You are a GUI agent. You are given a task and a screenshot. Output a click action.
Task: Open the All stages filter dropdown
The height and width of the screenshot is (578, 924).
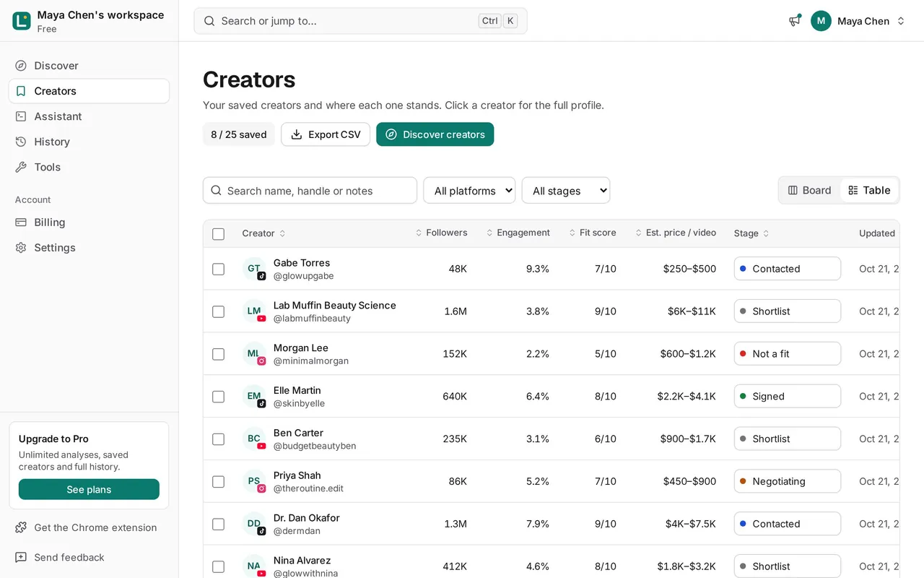pyautogui.click(x=566, y=191)
